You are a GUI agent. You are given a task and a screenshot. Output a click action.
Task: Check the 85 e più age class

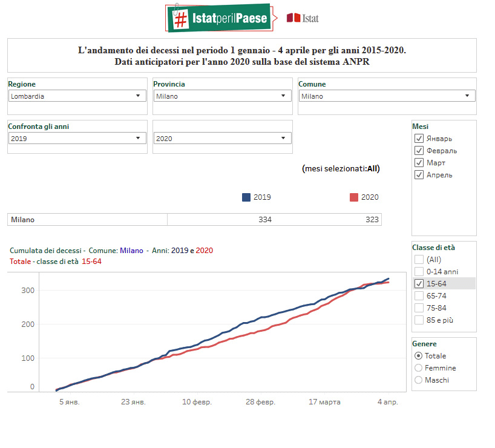pyautogui.click(x=419, y=320)
